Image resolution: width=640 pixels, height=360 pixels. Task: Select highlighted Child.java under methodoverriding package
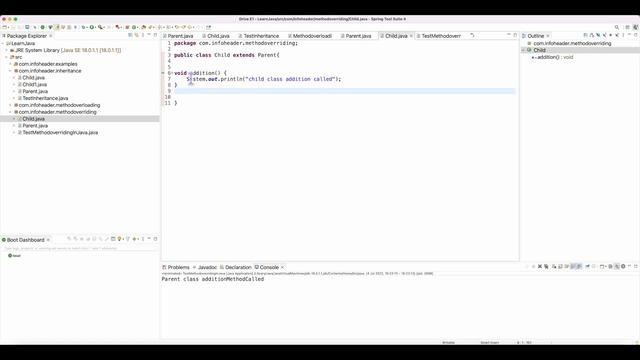(x=33, y=119)
